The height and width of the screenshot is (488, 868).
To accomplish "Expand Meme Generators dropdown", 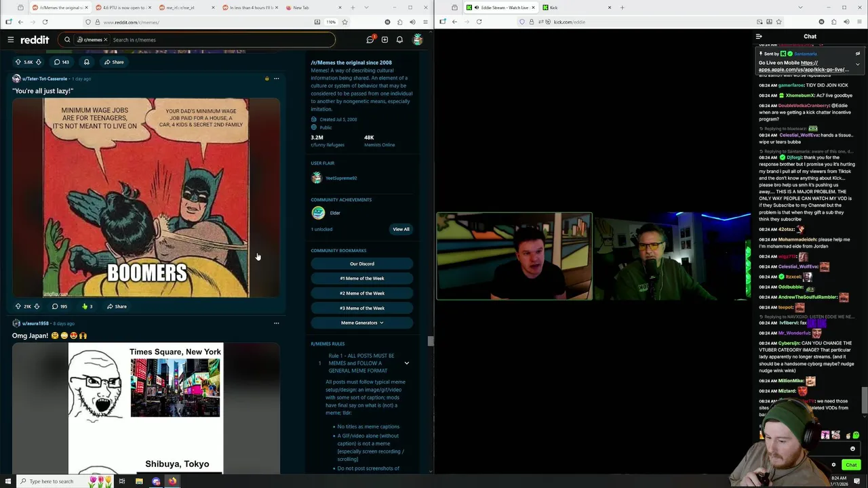I will pyautogui.click(x=362, y=323).
